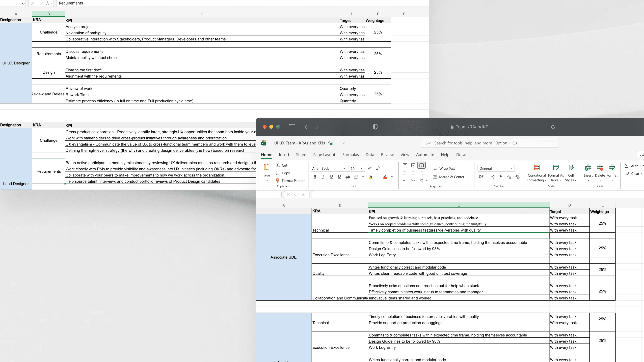Switch to the Page Layout tab

pyautogui.click(x=324, y=155)
